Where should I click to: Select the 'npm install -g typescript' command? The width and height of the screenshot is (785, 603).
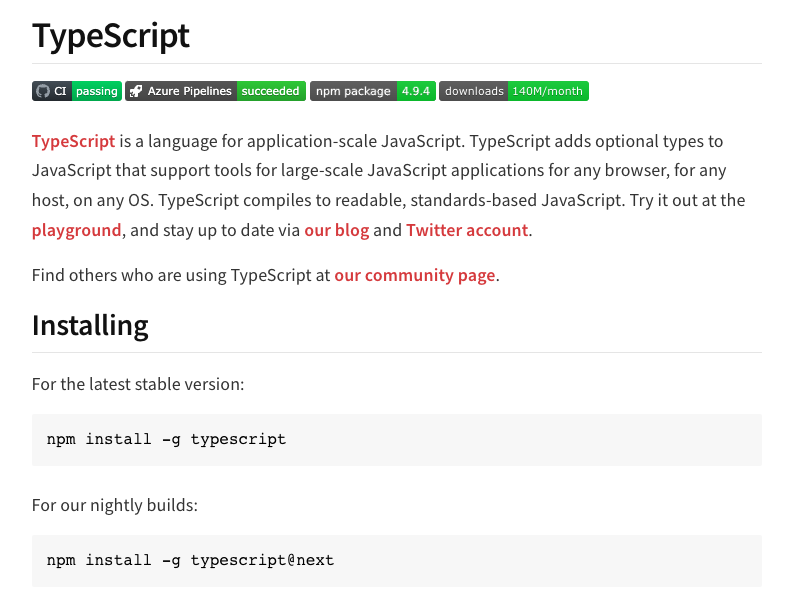[x=166, y=439]
